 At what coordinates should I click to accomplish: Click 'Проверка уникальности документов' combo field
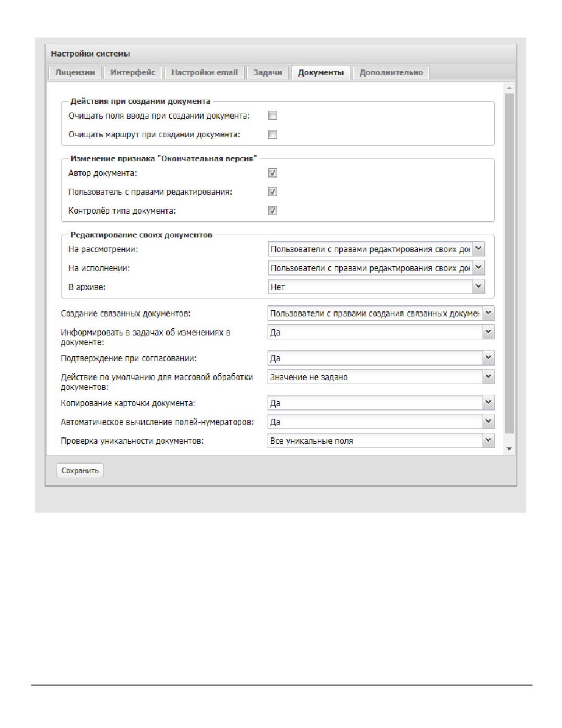click(381, 441)
